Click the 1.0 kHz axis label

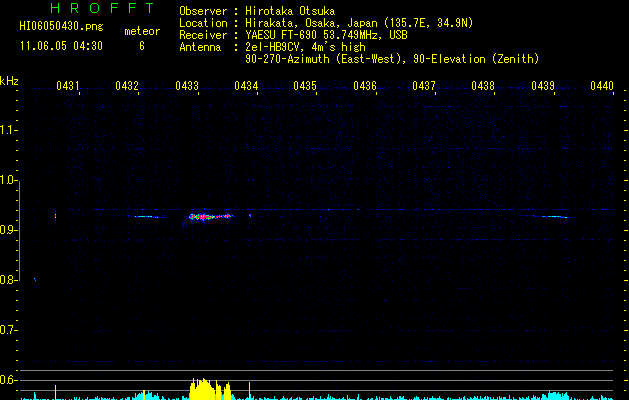tap(7, 180)
